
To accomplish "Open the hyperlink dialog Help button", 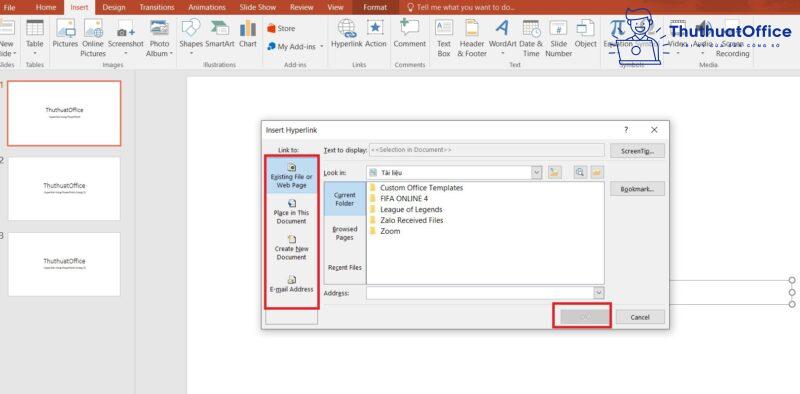I will pyautogui.click(x=626, y=130).
